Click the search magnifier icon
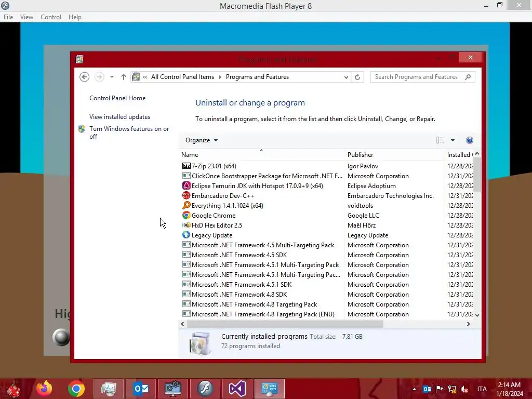This screenshot has height=399, width=532. [x=468, y=77]
